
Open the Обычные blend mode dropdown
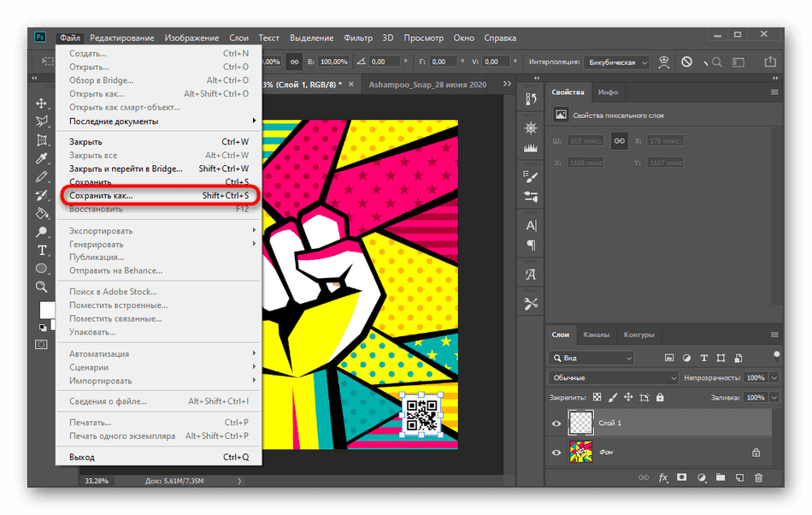tap(613, 378)
